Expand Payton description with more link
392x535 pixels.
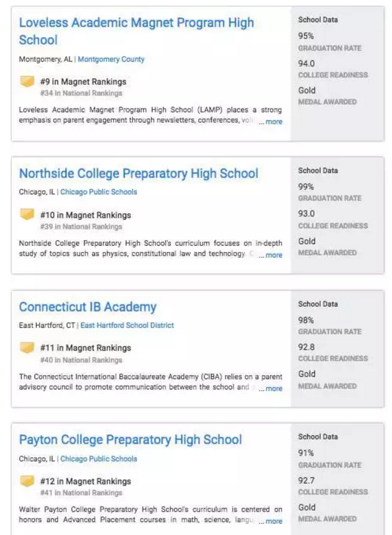[273, 522]
